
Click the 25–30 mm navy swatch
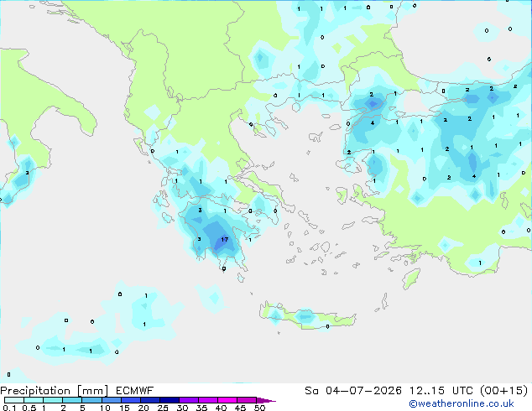pos(170,400)
